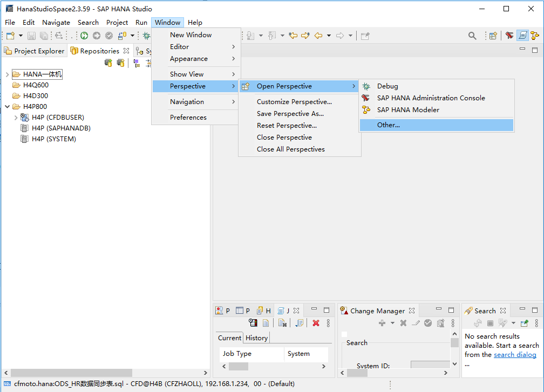Image resolution: width=544 pixels, height=392 pixels.
Task: Select Other... in Open Perspective submenu
Action: [437, 125]
